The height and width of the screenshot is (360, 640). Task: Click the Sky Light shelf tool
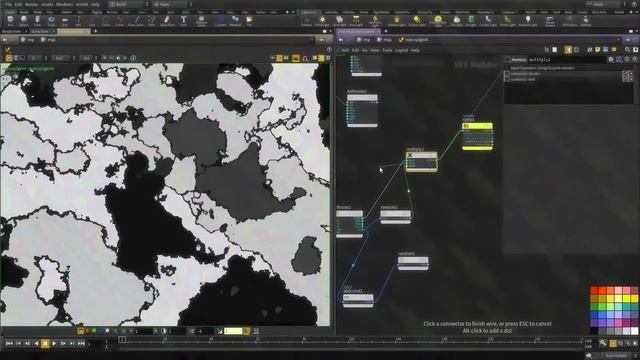[x=457, y=20]
